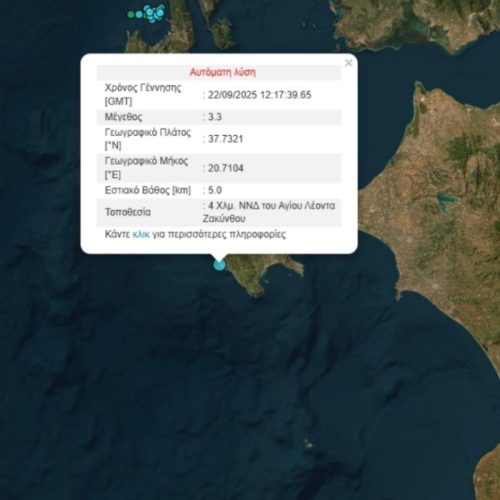This screenshot has height=500, width=500.
Task: Click the magnitude value 3.3
Action: (x=215, y=117)
